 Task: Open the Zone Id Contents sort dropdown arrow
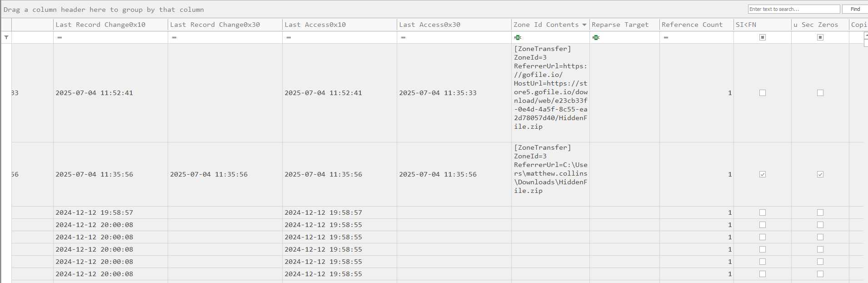(x=584, y=25)
